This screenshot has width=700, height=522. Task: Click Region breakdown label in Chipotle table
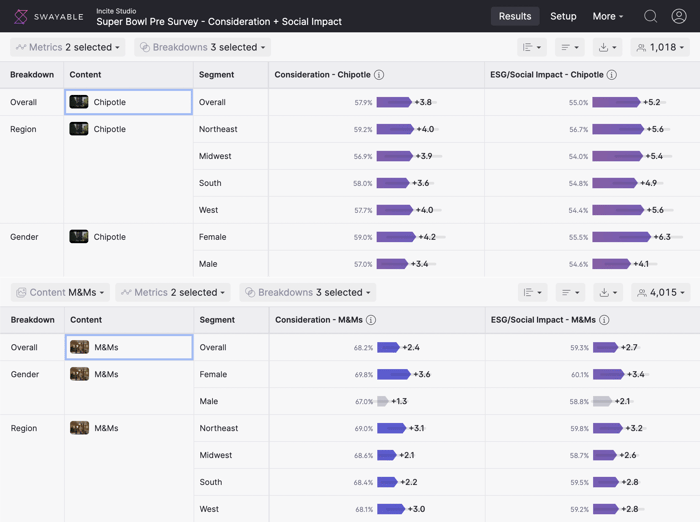(x=23, y=129)
